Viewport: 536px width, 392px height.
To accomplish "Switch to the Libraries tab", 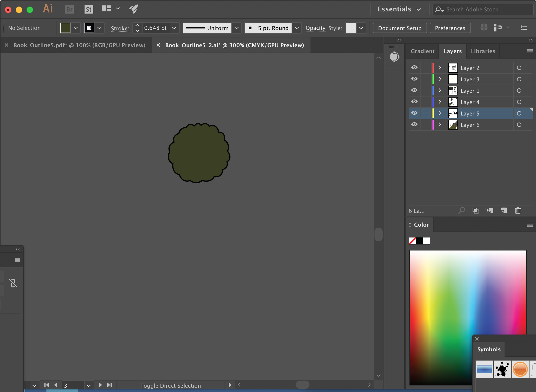I will pyautogui.click(x=483, y=51).
